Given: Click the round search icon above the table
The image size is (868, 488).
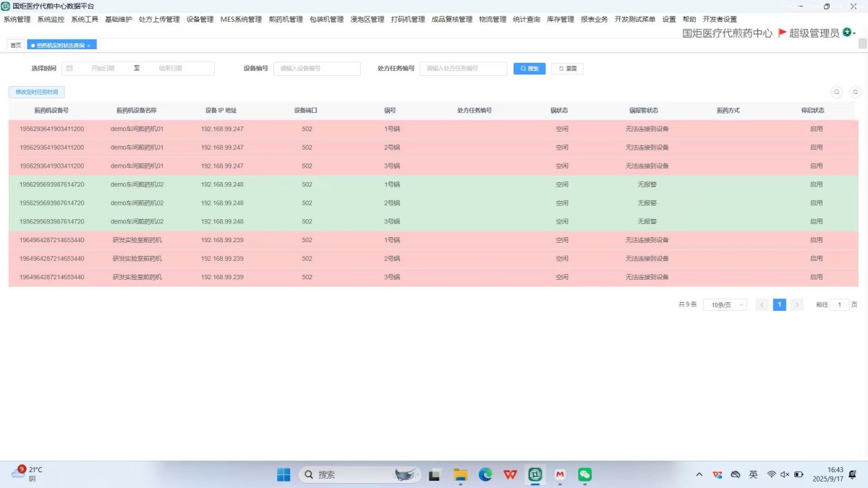Looking at the screenshot, I should pos(837,92).
